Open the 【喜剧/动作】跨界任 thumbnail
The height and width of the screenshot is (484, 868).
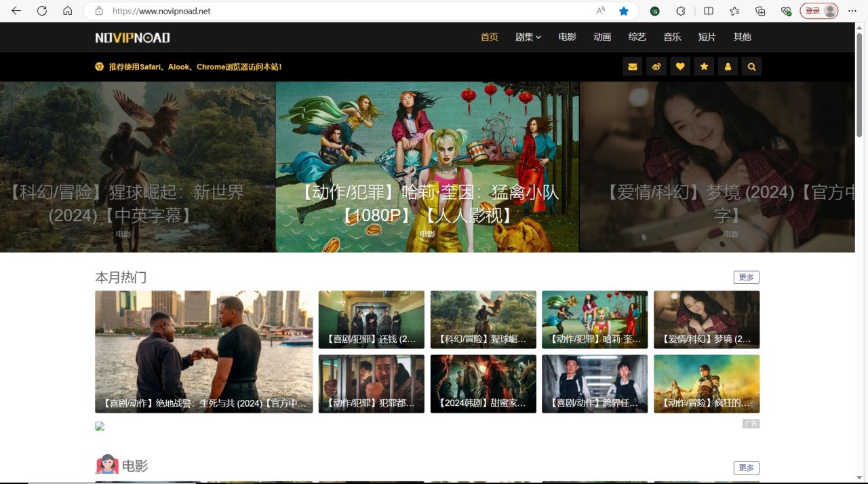[595, 384]
